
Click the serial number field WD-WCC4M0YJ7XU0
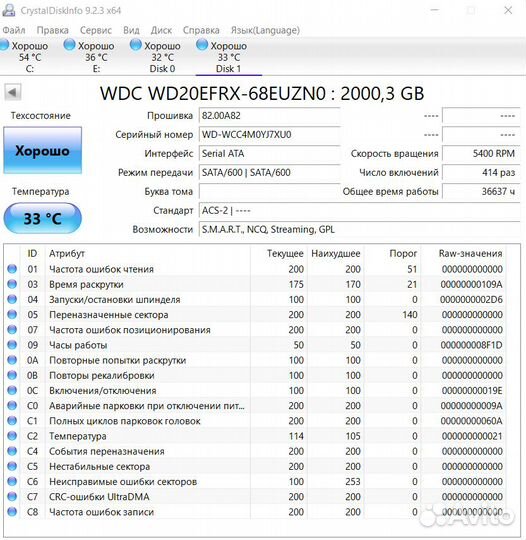click(269, 134)
